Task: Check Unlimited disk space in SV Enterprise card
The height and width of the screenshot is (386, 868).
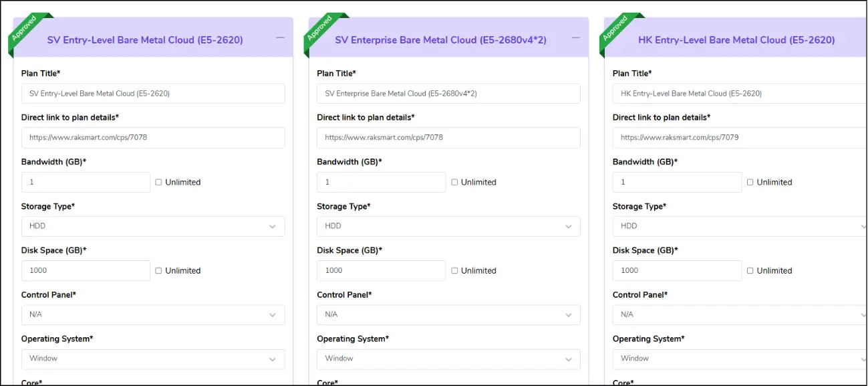Action: 454,271
